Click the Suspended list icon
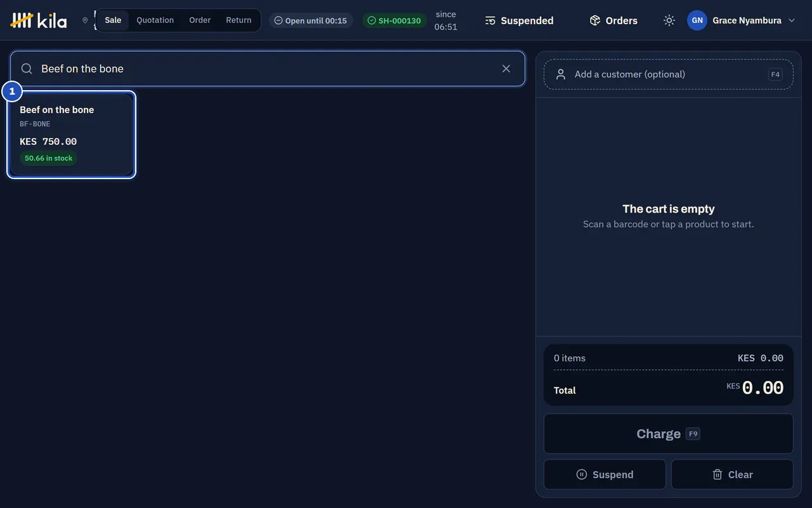The width and height of the screenshot is (812, 508). click(490, 20)
